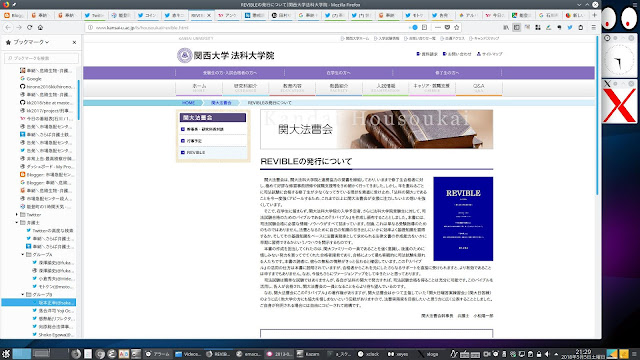Screen dimensions: 640x360
Task: Open the Firefox home page button
Action: (40, 27)
